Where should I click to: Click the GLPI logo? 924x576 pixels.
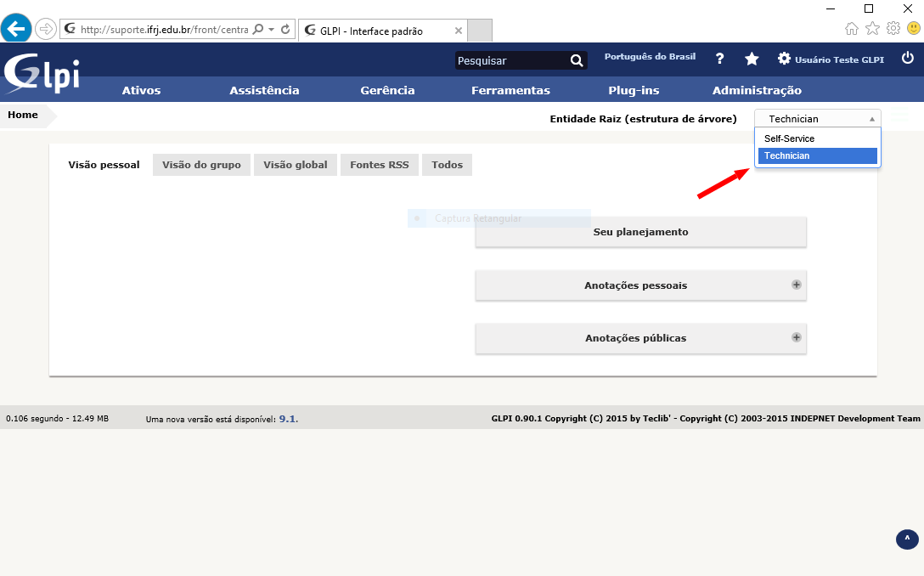click(42, 73)
